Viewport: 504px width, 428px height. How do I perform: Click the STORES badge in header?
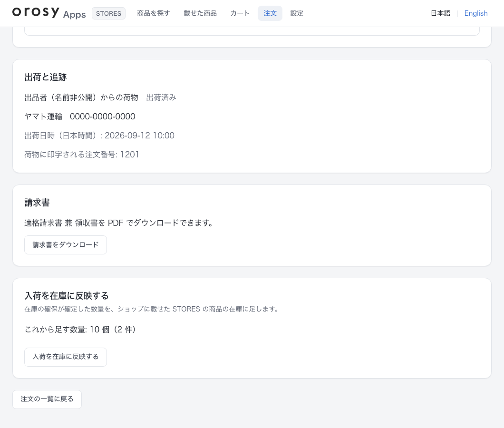pos(108,13)
